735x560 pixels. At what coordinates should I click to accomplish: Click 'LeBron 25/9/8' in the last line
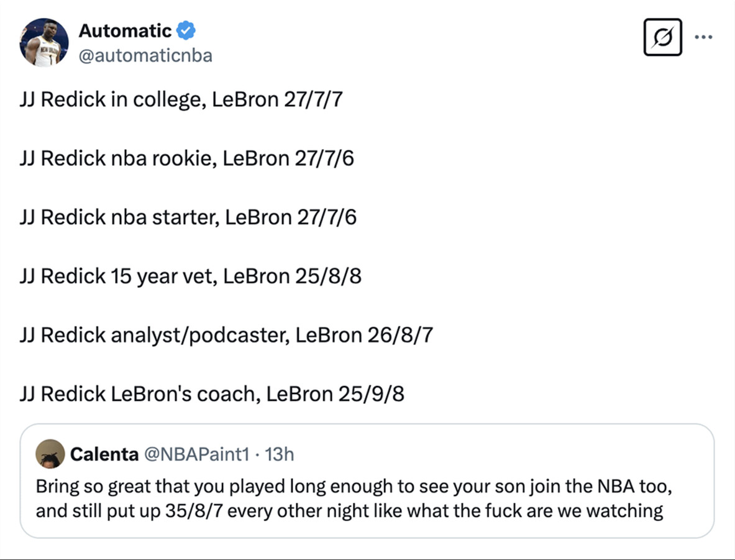pyautogui.click(x=336, y=394)
